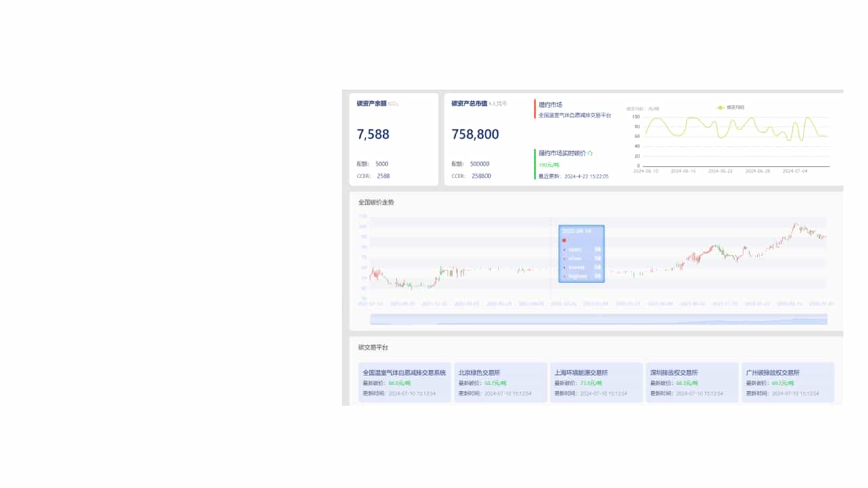Click the 碳交易平台 section heading

point(373,347)
